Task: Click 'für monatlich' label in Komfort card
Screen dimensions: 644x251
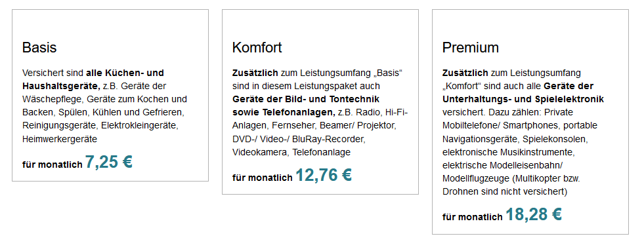Action: [263, 178]
